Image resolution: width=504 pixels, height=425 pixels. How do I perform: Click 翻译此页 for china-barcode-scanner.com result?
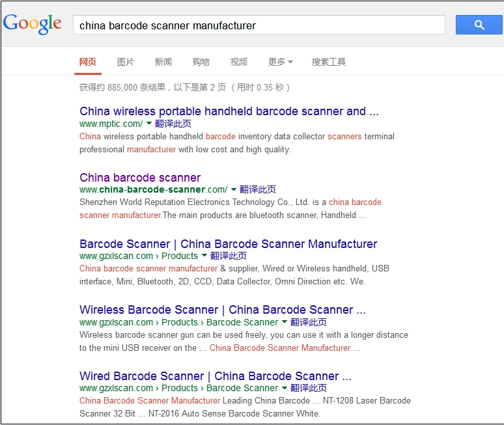(x=258, y=189)
